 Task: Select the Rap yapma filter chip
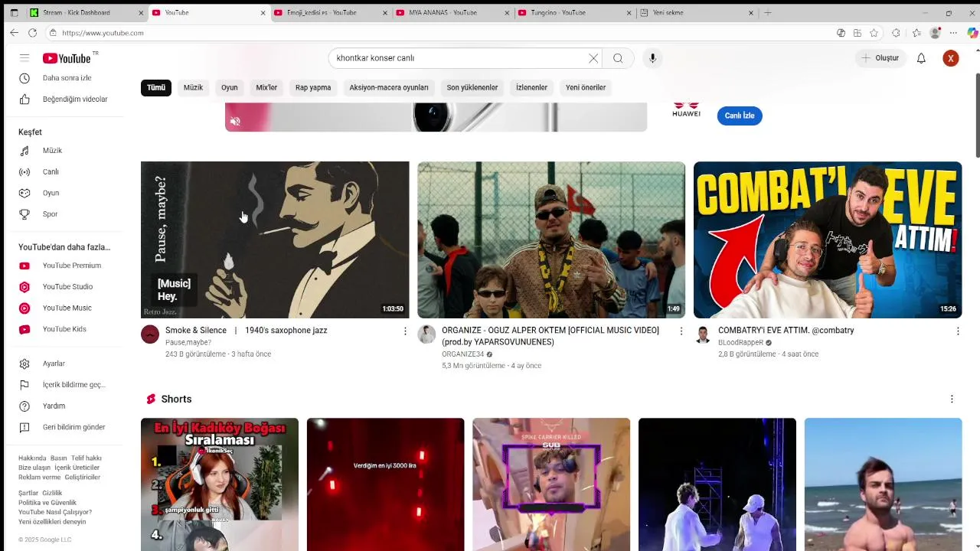tap(313, 87)
